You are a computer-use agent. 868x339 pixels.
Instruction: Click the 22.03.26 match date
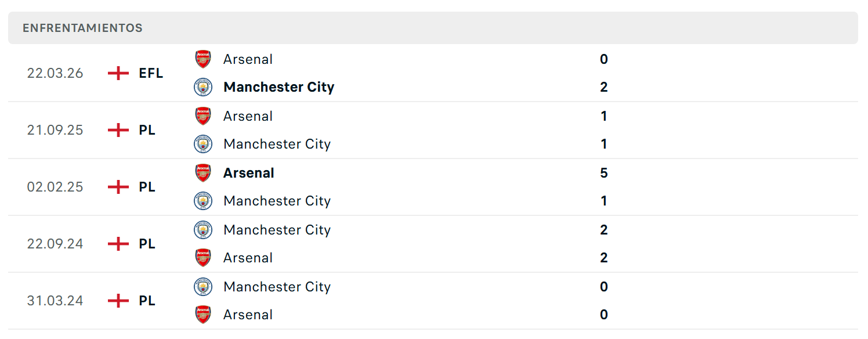pos(55,73)
